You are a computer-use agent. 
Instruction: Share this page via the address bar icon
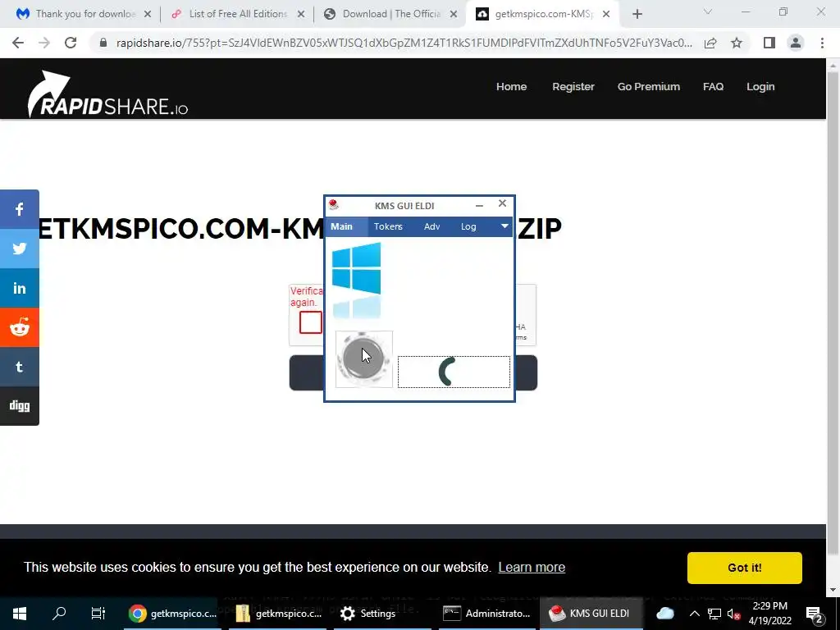(710, 43)
